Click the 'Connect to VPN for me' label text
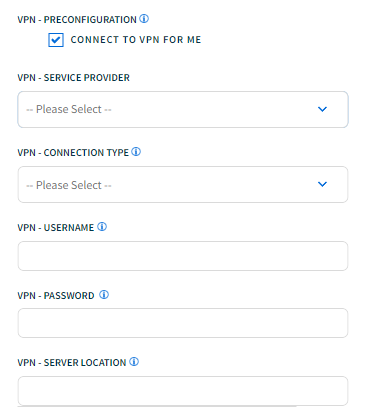 pos(136,40)
